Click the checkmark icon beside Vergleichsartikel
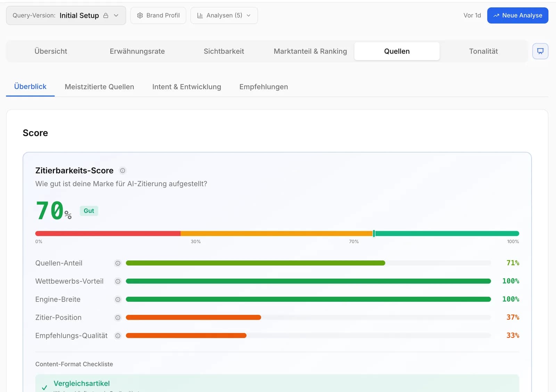This screenshot has height=392, width=556. (44, 387)
